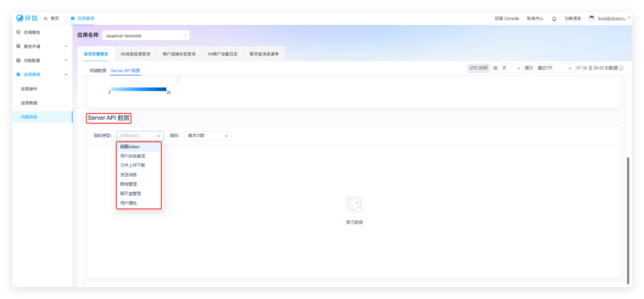Open the 指标 请求次数 dropdown
The image size is (644, 299).
click(x=207, y=136)
